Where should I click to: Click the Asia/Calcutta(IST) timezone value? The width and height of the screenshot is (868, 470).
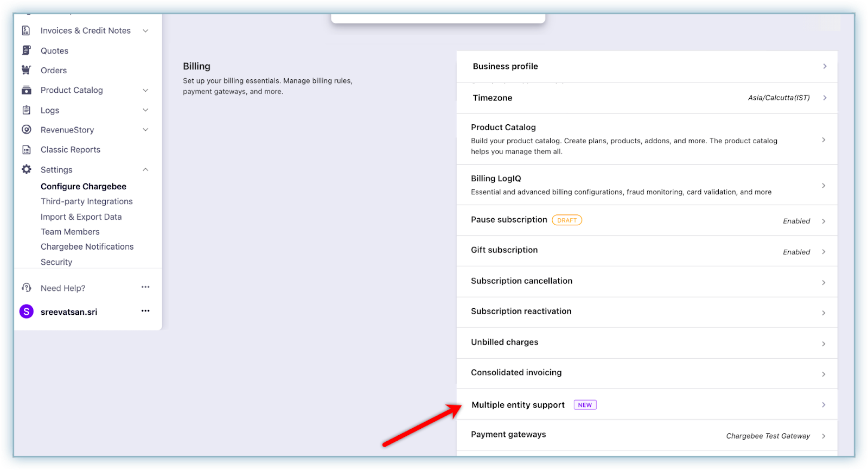point(778,98)
